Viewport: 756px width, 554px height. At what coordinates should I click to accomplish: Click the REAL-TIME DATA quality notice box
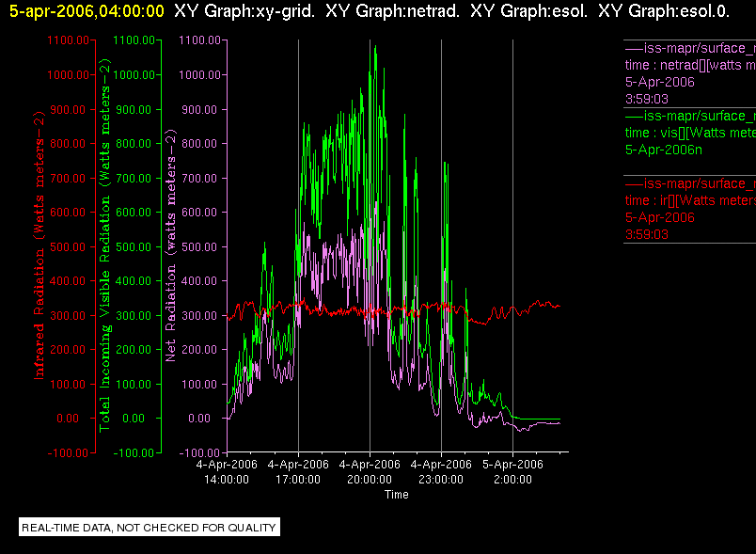tap(150, 527)
